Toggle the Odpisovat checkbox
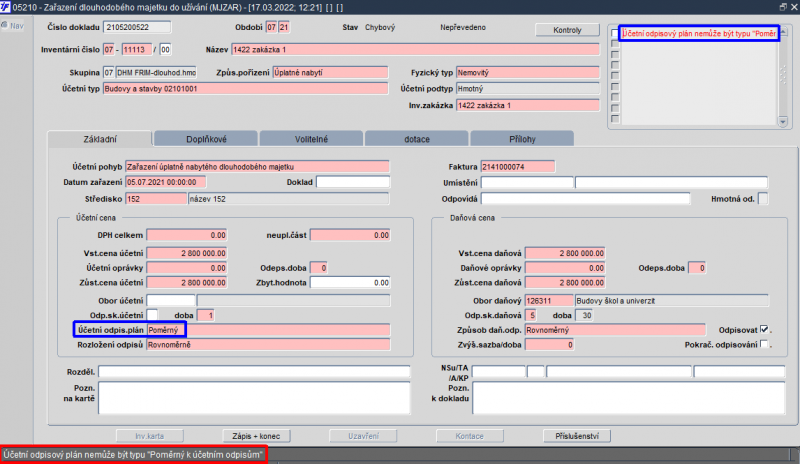800x464 pixels. pyautogui.click(x=765, y=329)
